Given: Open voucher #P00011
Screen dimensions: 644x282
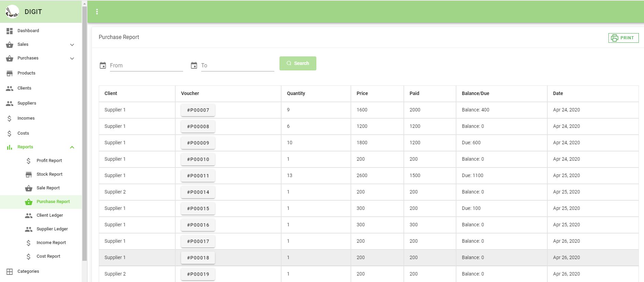Looking at the screenshot, I should pyautogui.click(x=198, y=176).
